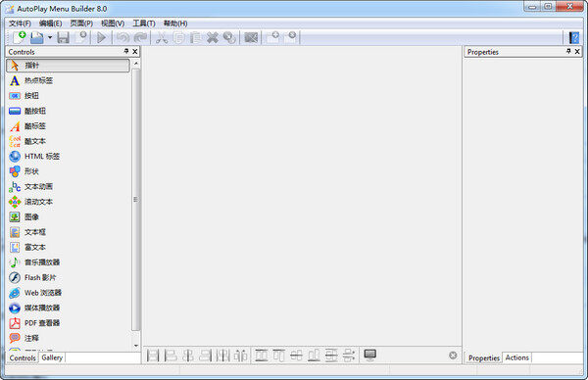
Task: Paste from the clipboard
Action: (195, 37)
